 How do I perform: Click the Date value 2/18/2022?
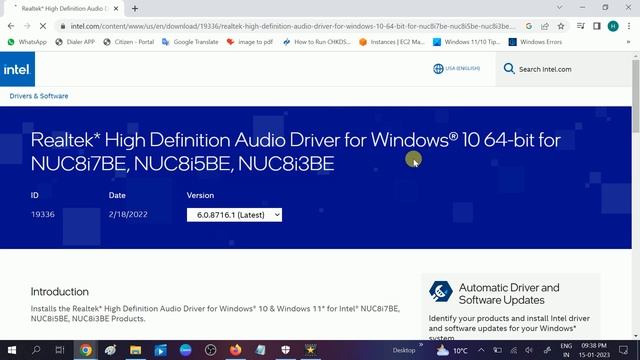pos(128,214)
